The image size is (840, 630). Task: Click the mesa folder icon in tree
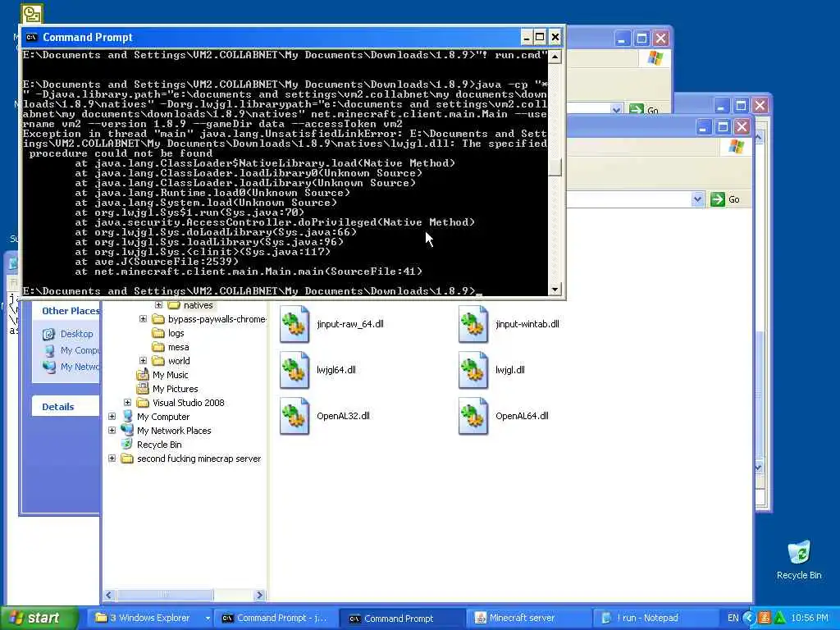[158, 347]
